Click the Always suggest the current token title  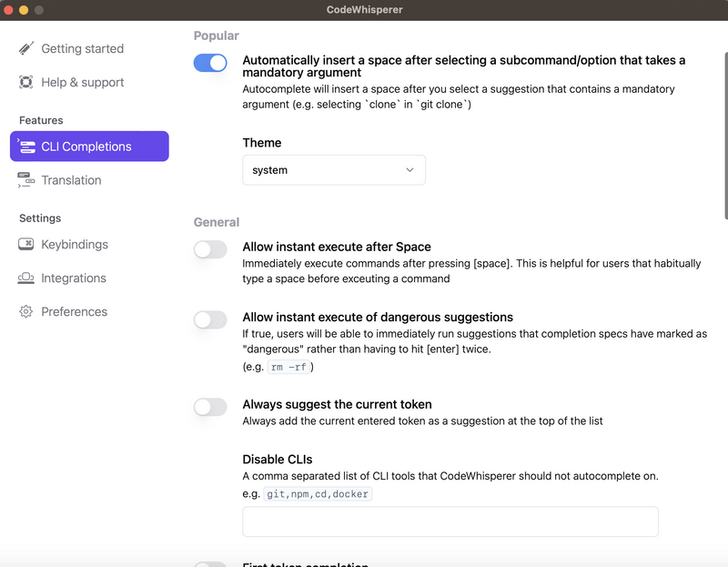(x=337, y=404)
